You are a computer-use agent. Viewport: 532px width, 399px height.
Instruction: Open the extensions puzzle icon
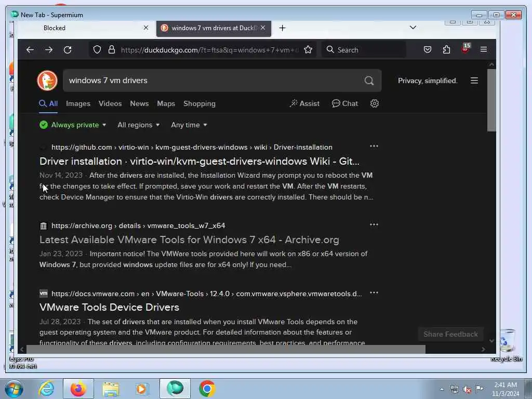coord(446,50)
